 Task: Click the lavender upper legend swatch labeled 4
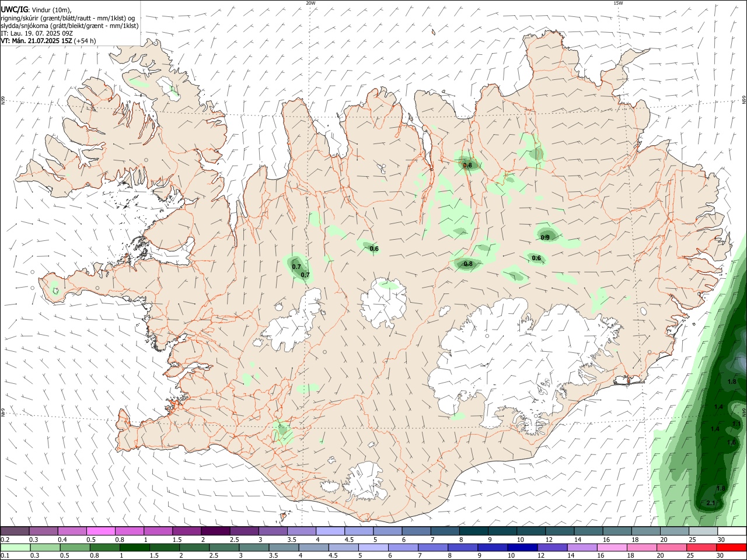[330, 531]
